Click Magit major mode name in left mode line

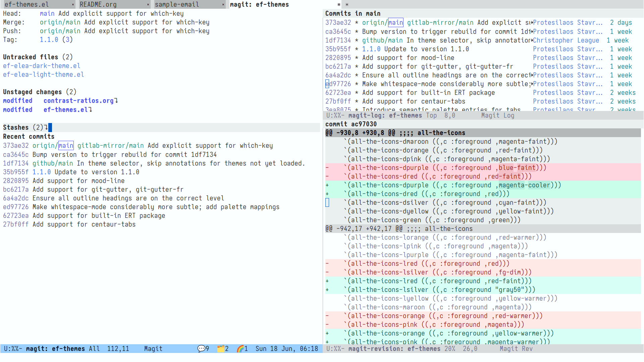(153, 349)
